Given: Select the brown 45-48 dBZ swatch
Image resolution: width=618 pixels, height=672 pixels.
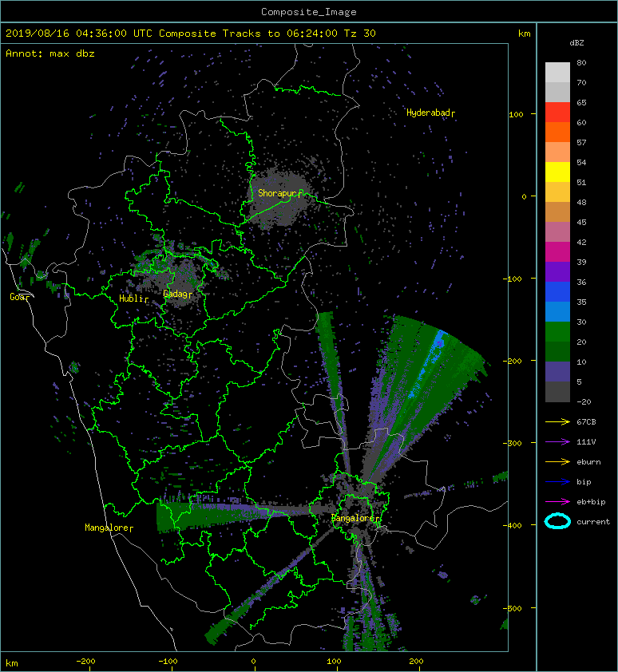Looking at the screenshot, I should tap(557, 211).
